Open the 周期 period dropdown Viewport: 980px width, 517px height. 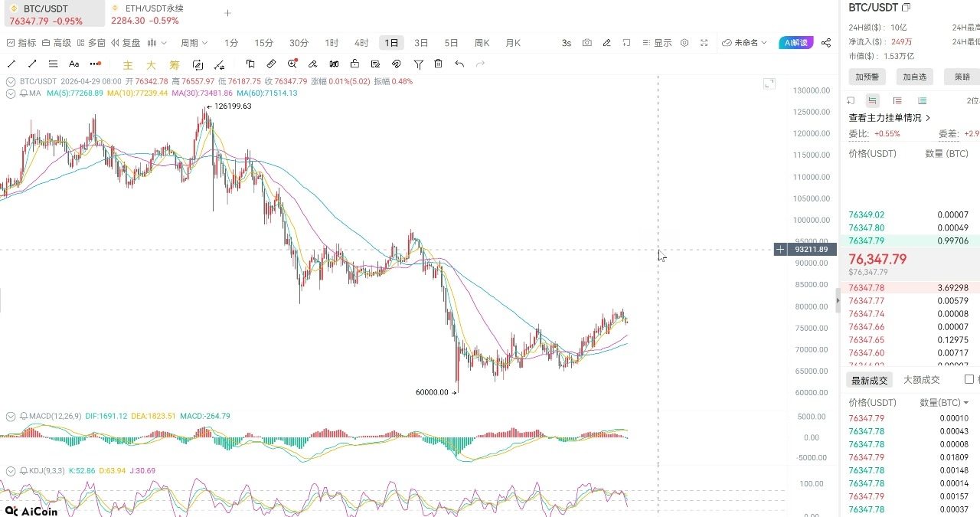pos(194,43)
